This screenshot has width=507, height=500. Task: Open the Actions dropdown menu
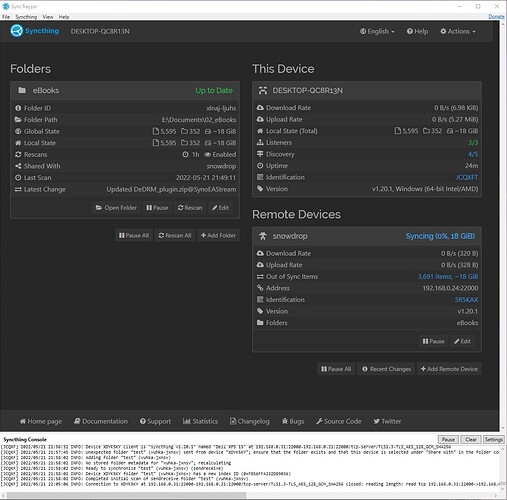tap(458, 31)
